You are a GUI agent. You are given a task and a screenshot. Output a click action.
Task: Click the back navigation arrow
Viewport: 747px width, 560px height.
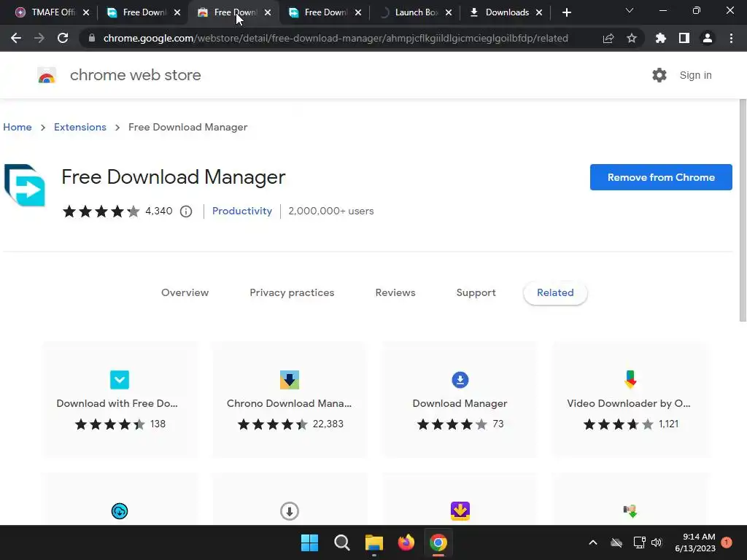pos(16,38)
